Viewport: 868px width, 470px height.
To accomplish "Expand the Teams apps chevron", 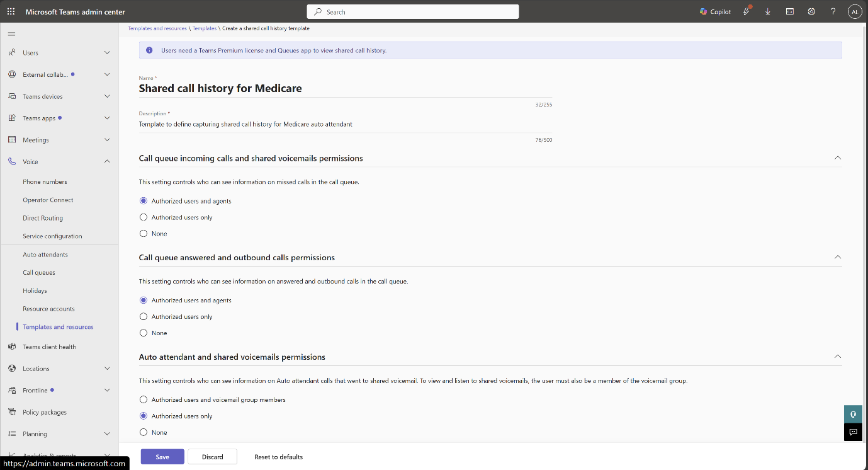I will (107, 118).
